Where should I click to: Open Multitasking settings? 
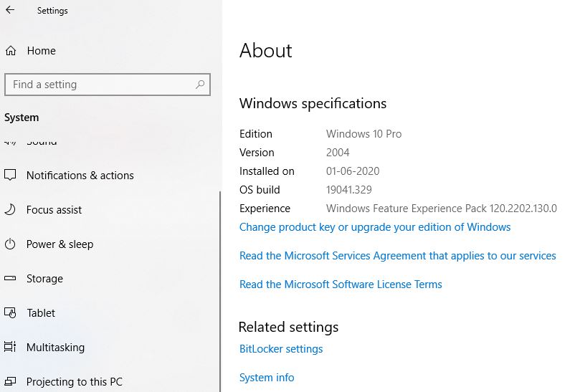[55, 348]
